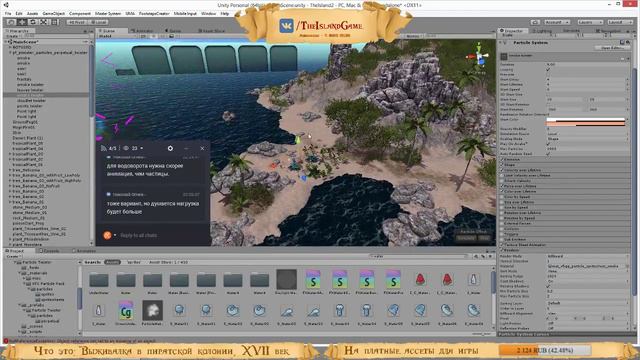Toggle the Play On Awake checkbox
The image size is (640, 360).
(x=548, y=144)
